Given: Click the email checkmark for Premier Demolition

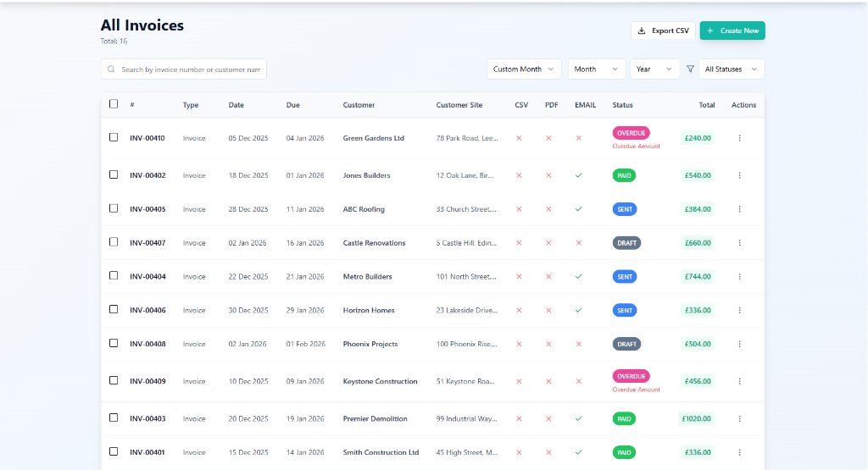Looking at the screenshot, I should [x=578, y=418].
